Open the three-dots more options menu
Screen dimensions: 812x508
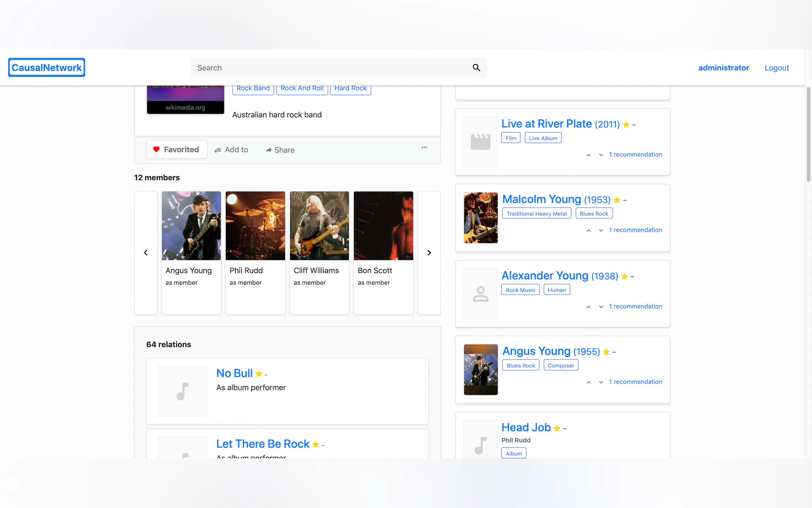coord(424,147)
